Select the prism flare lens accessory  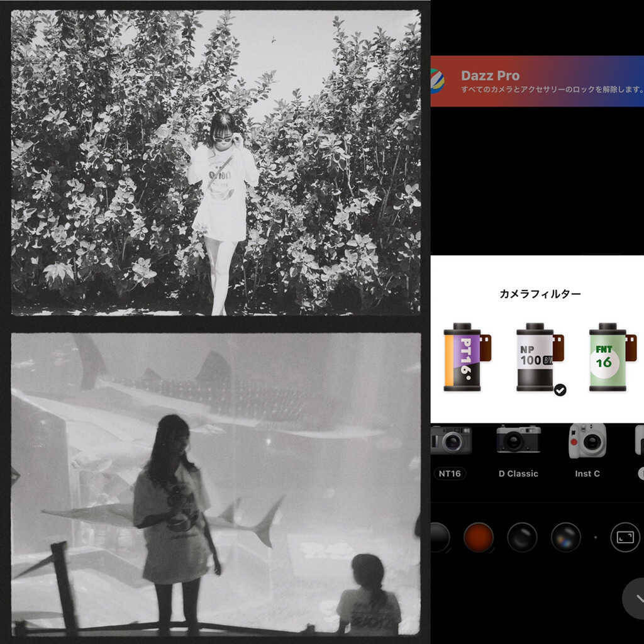[565, 537]
